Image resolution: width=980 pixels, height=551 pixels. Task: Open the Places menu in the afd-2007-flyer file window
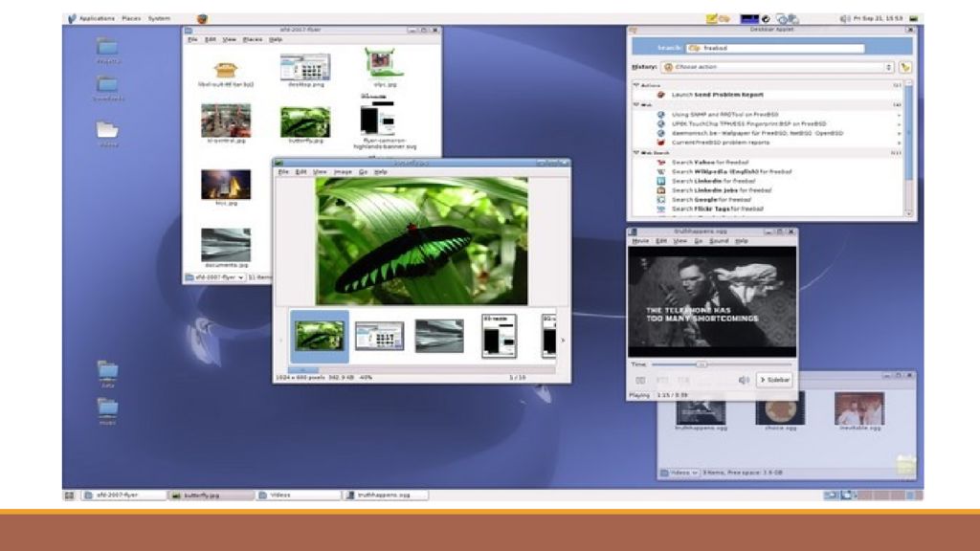pyautogui.click(x=253, y=39)
